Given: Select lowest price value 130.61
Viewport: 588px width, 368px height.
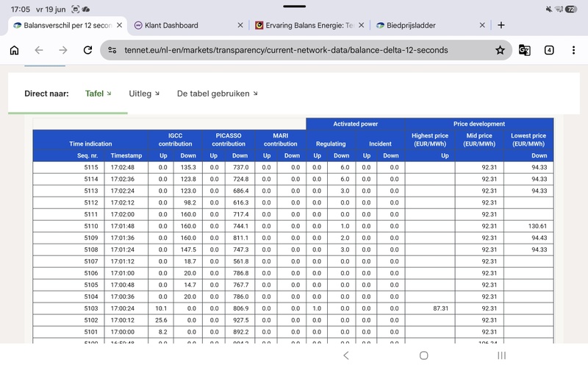Looking at the screenshot, I should click(x=528, y=226).
